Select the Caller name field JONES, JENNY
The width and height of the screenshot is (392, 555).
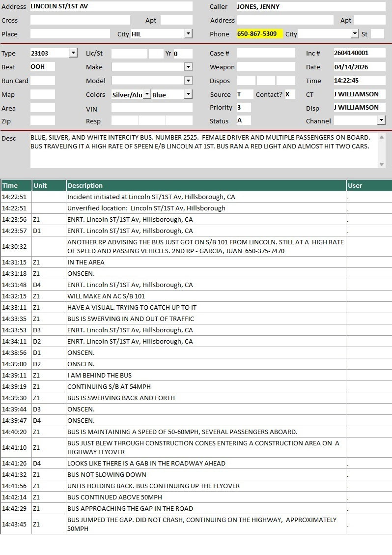tap(310, 6)
